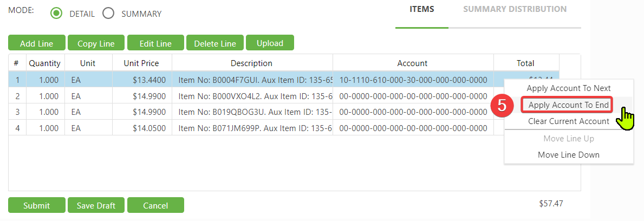Switch to the ITEMS tab
Viewport: 644px width, 221px height.
(x=421, y=9)
